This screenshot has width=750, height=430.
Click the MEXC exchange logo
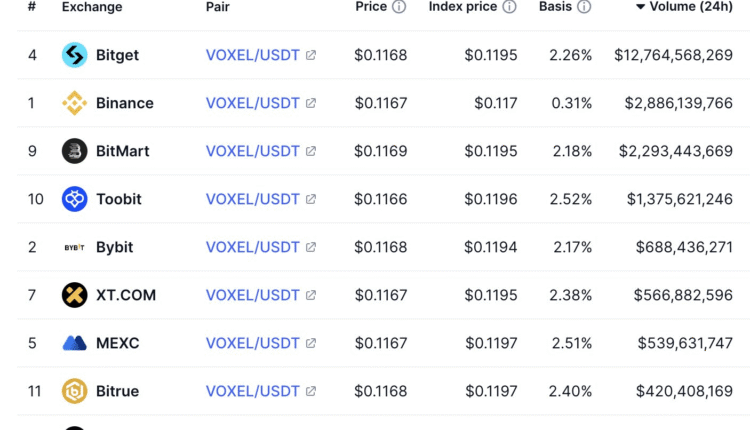[x=75, y=343]
